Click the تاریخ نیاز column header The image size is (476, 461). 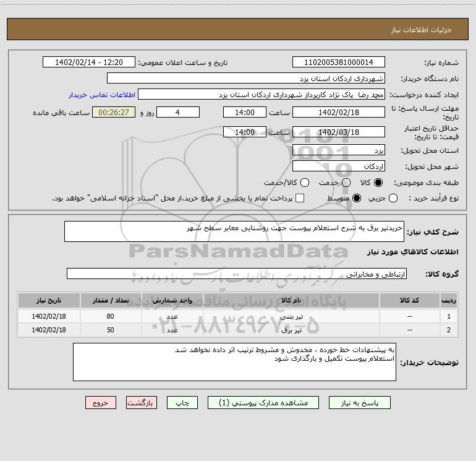pos(49,300)
